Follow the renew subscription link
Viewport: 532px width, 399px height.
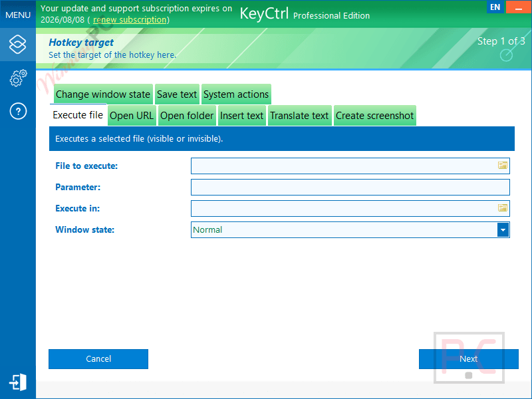point(130,20)
